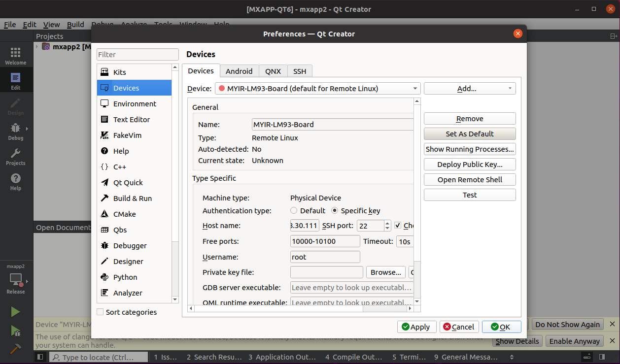The height and width of the screenshot is (364, 620).
Task: Switch to the Android tab
Action: (239, 71)
